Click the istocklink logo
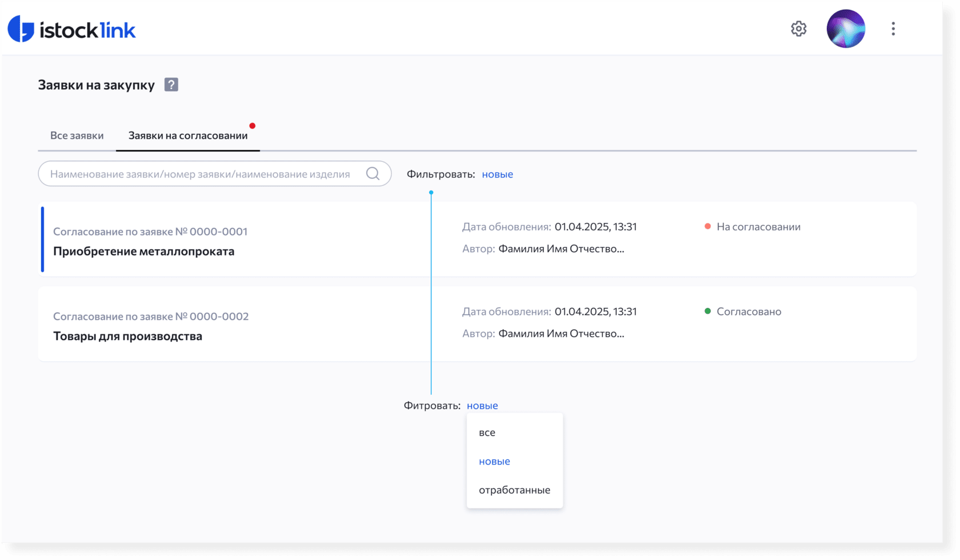Screen dimensions: 960x560 pos(71,29)
